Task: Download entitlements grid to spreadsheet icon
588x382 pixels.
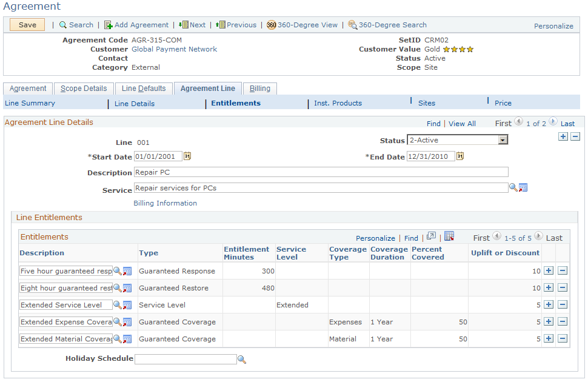Action: [x=449, y=236]
